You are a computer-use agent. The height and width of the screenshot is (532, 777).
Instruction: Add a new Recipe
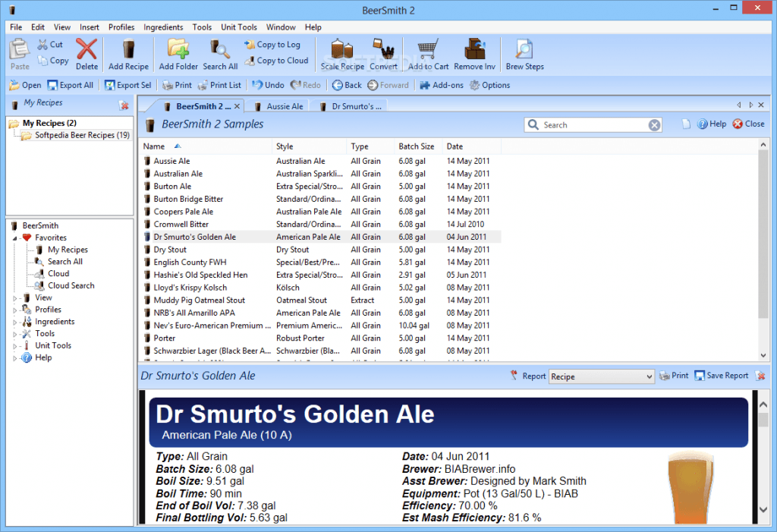coord(128,53)
